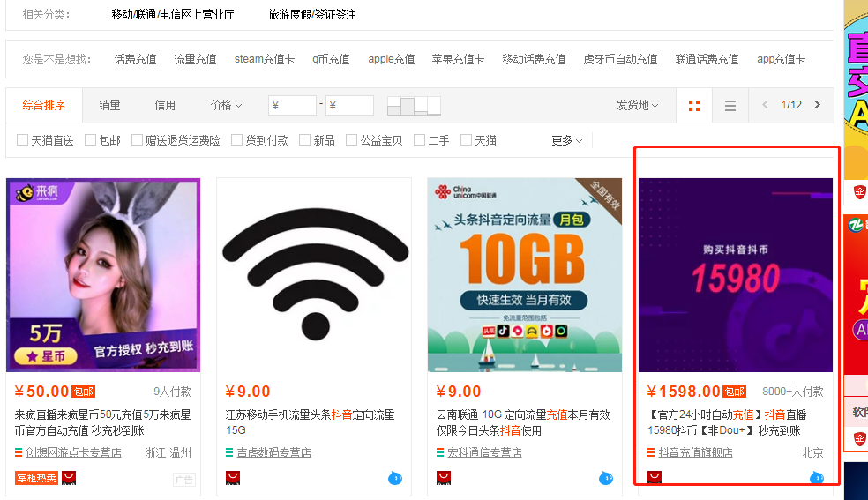Visit shop 宏科通信专营店

(x=485, y=452)
